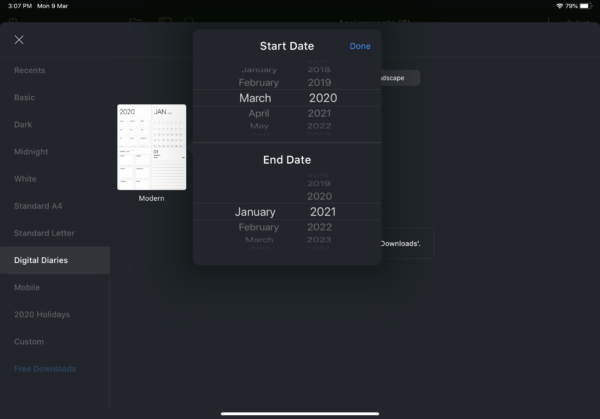The width and height of the screenshot is (600, 419).
Task: Tap the Landscape orientation button behind popup
Action: (x=400, y=78)
